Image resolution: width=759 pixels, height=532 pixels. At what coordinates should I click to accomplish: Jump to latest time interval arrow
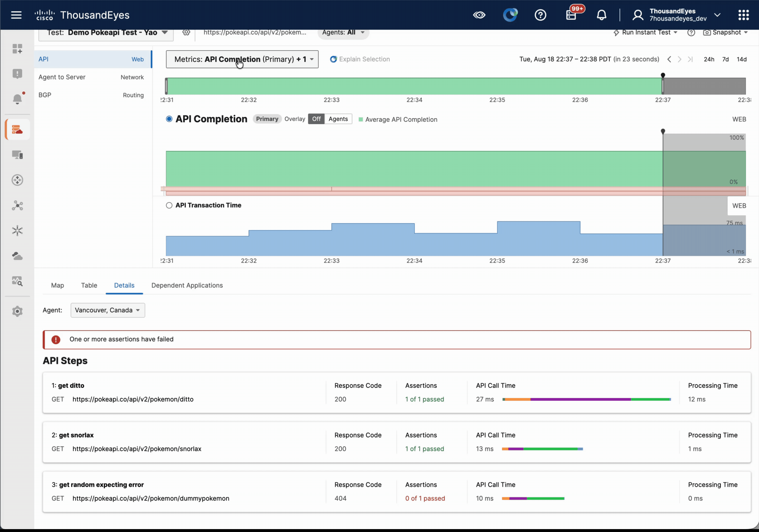click(690, 59)
